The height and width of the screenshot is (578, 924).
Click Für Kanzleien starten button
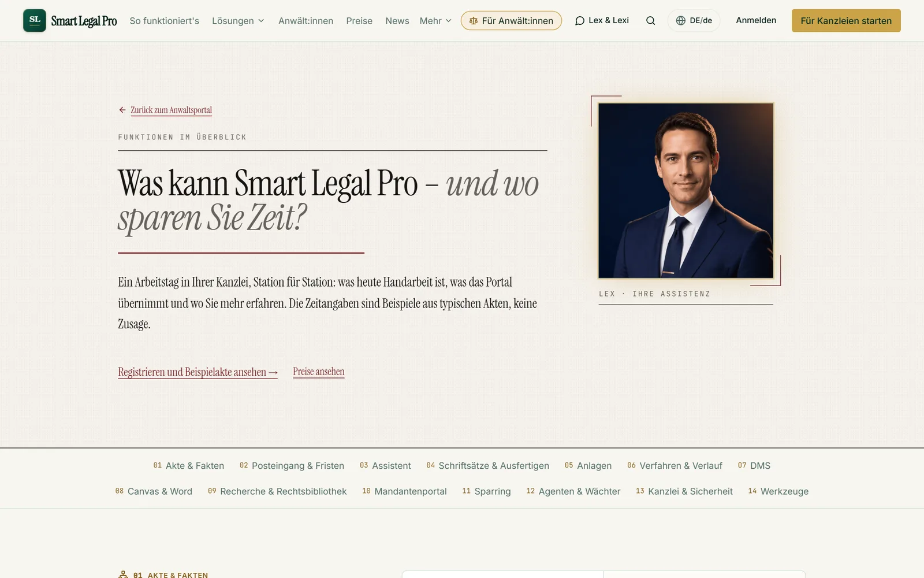tap(846, 20)
